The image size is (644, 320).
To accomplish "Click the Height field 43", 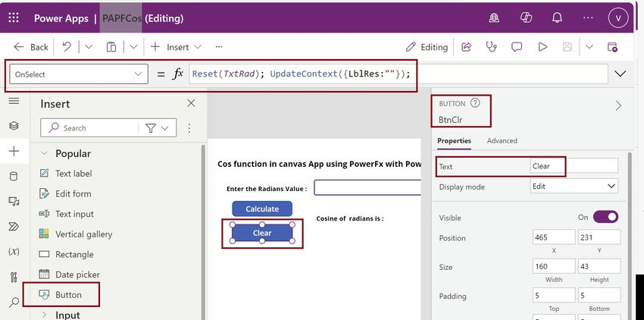I will coord(599,266).
